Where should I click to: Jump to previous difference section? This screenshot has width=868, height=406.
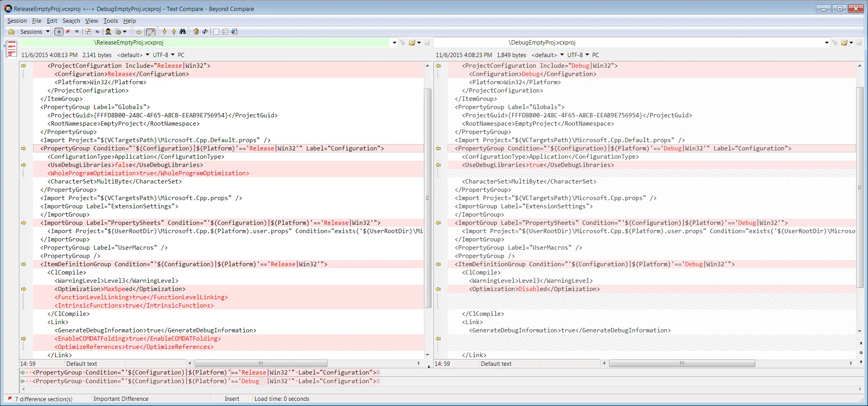pyautogui.click(x=174, y=32)
